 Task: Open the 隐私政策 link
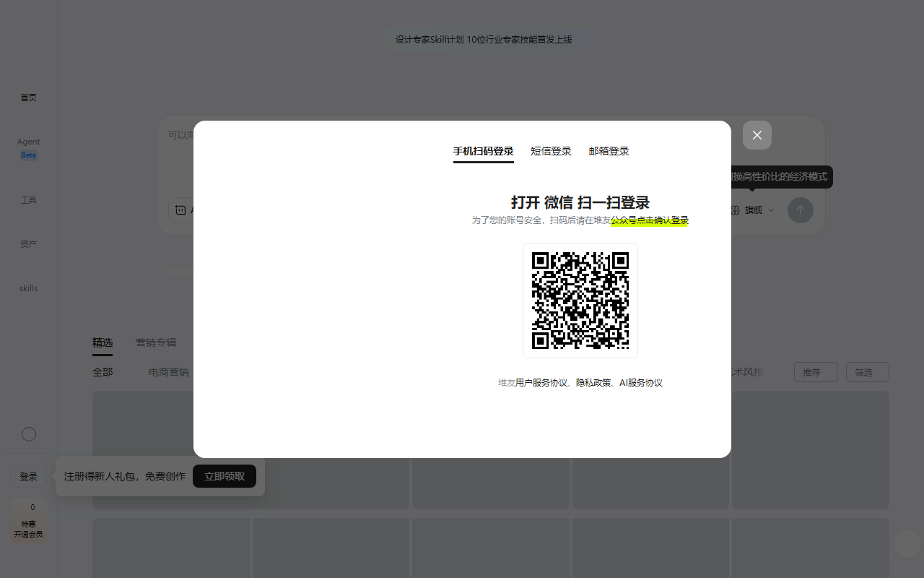click(593, 383)
